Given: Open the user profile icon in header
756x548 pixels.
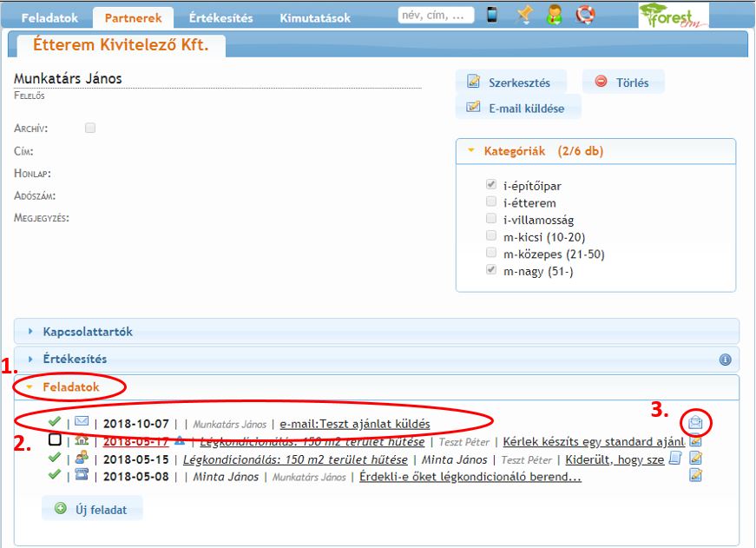Looking at the screenshot, I should point(555,15).
